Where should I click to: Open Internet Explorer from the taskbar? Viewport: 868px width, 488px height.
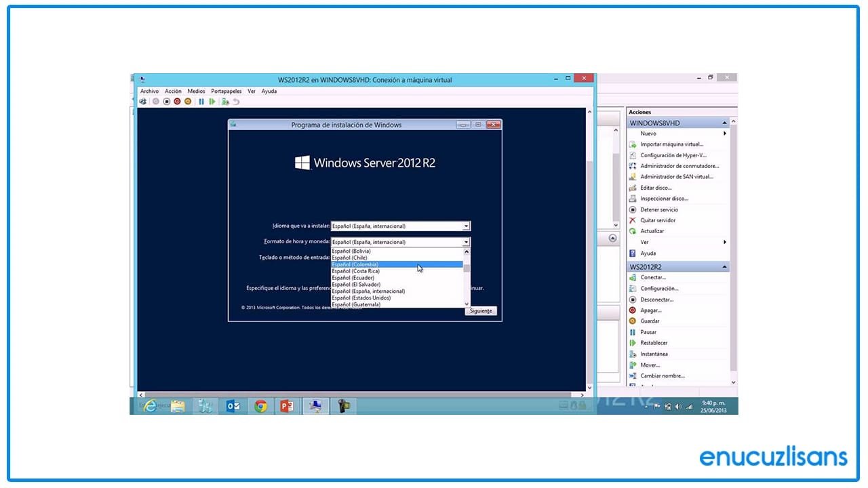coord(150,406)
